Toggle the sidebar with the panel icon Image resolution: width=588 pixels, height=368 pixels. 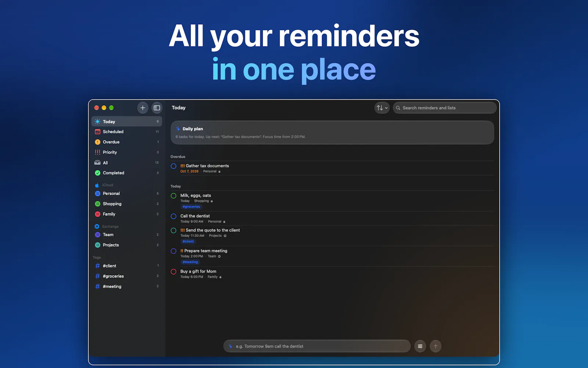157,108
